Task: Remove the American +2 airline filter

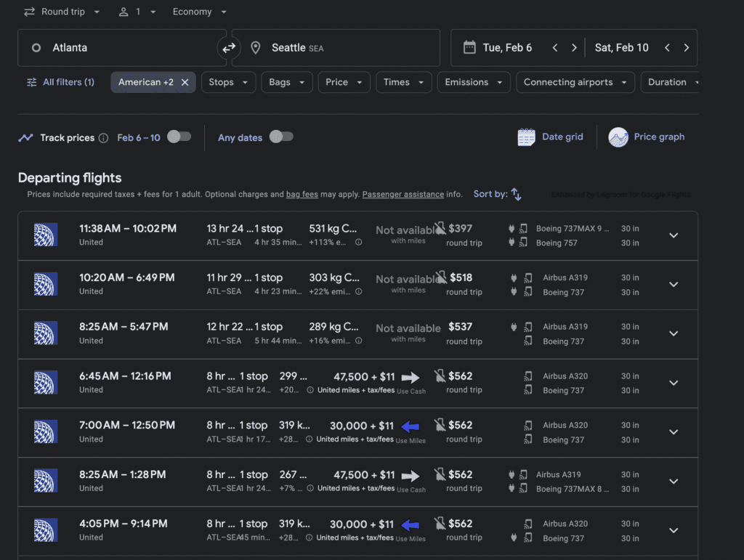Action: click(185, 82)
